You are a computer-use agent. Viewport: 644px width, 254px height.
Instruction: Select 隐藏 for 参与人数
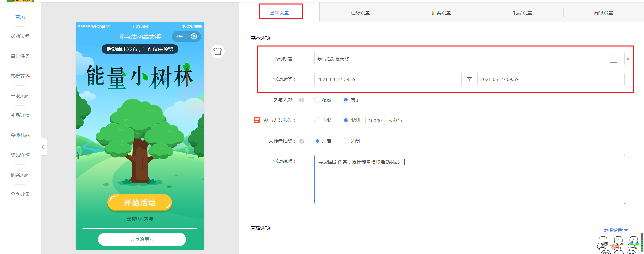317,100
